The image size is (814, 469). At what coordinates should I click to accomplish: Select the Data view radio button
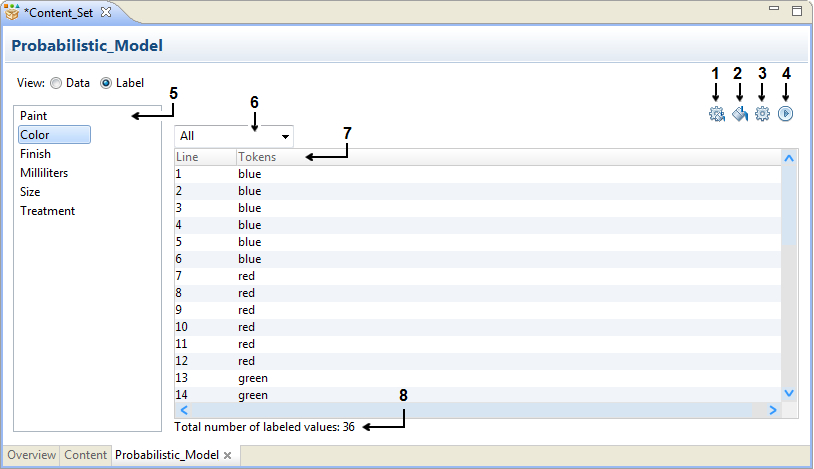pyautogui.click(x=56, y=83)
